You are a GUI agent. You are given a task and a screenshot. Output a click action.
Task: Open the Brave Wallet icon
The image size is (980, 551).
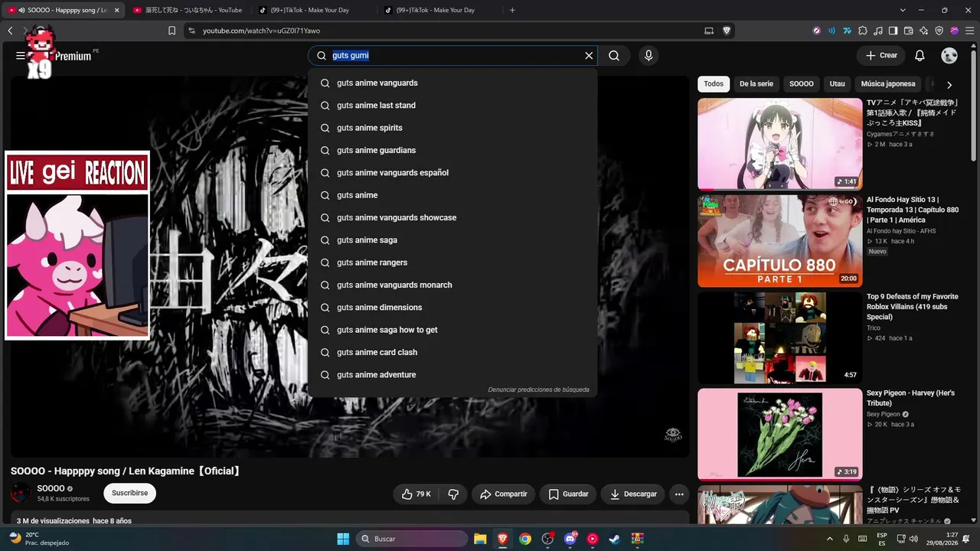pos(909,31)
